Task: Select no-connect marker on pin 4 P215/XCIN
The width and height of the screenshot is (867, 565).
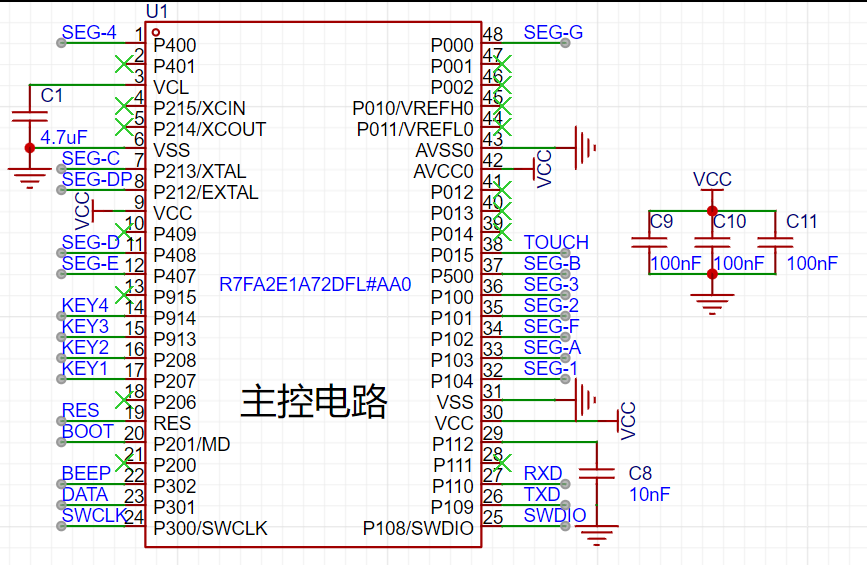Action: [124, 106]
